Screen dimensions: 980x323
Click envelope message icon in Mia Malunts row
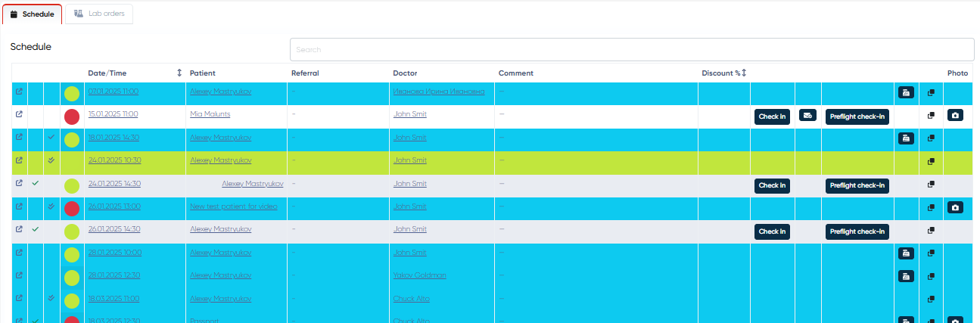pyautogui.click(x=807, y=116)
